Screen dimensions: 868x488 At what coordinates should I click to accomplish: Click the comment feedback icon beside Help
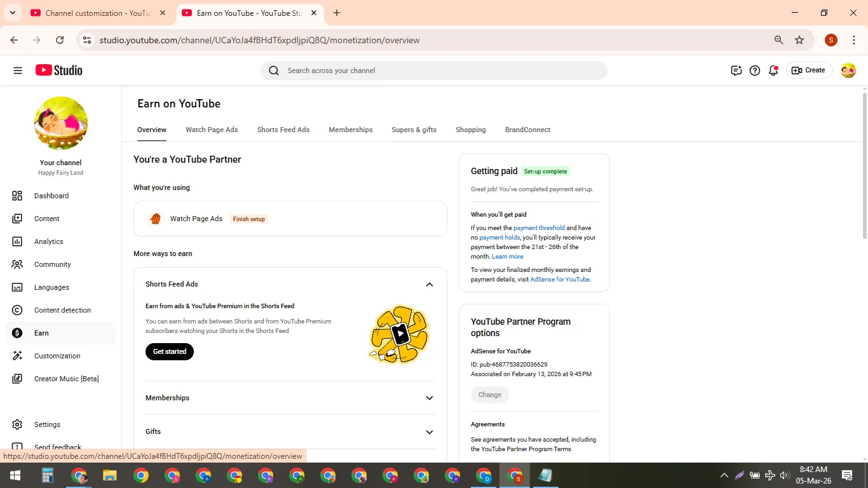[736, 71]
